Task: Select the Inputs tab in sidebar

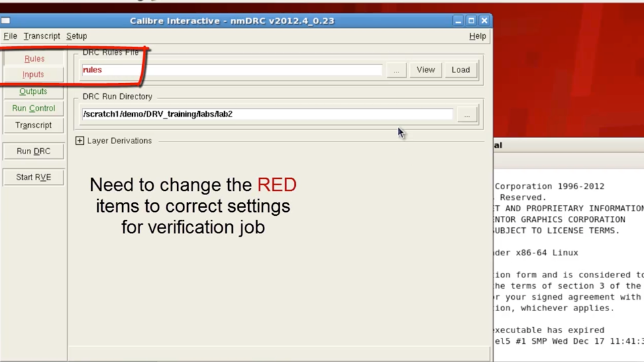Action: coord(34,74)
